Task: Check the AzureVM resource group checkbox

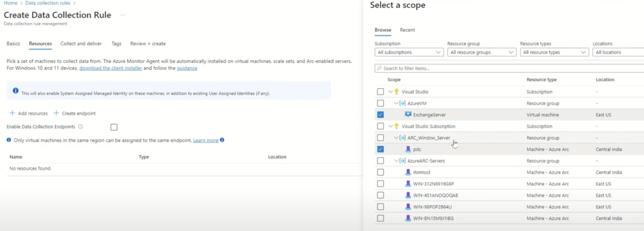Action: coord(380,103)
